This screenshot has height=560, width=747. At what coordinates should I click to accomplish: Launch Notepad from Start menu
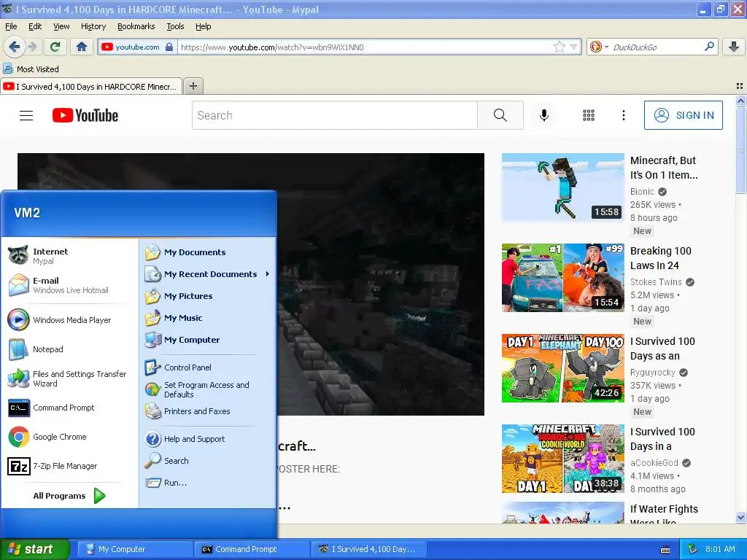tap(70, 349)
